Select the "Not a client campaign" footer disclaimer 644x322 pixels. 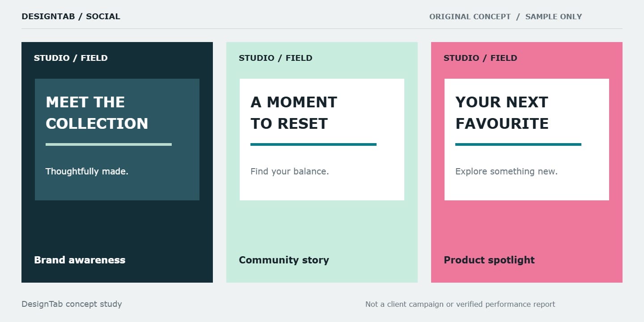(460, 304)
